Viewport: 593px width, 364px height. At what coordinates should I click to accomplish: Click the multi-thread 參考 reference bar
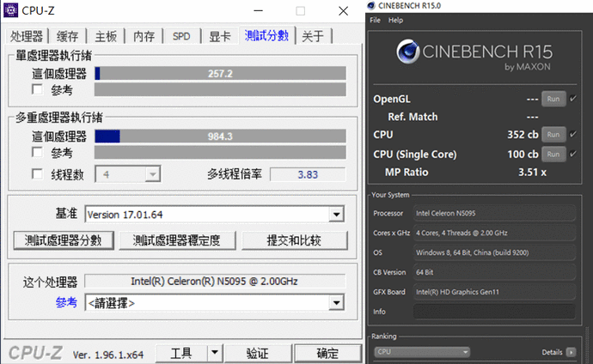tap(220, 152)
